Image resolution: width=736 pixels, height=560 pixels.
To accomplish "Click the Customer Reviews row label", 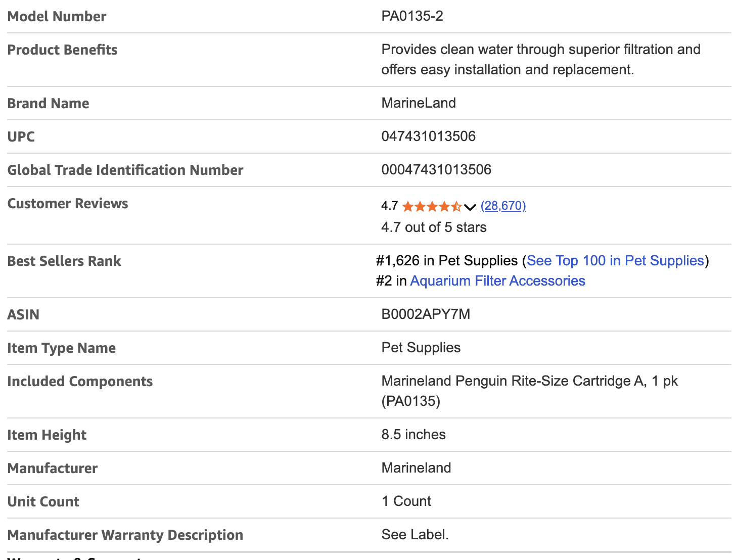I will click(68, 204).
